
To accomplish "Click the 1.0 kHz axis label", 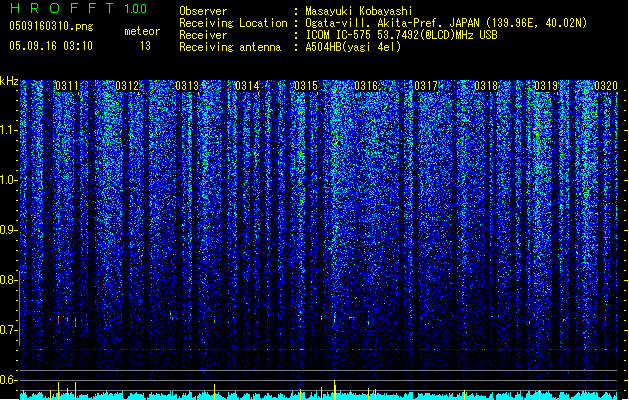I will [x=9, y=180].
